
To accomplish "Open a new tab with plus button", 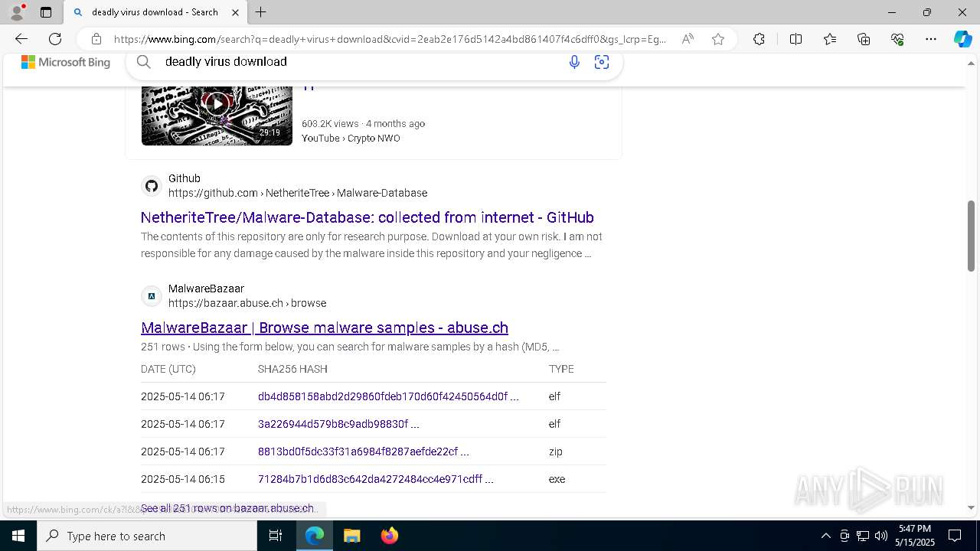I will tap(261, 12).
